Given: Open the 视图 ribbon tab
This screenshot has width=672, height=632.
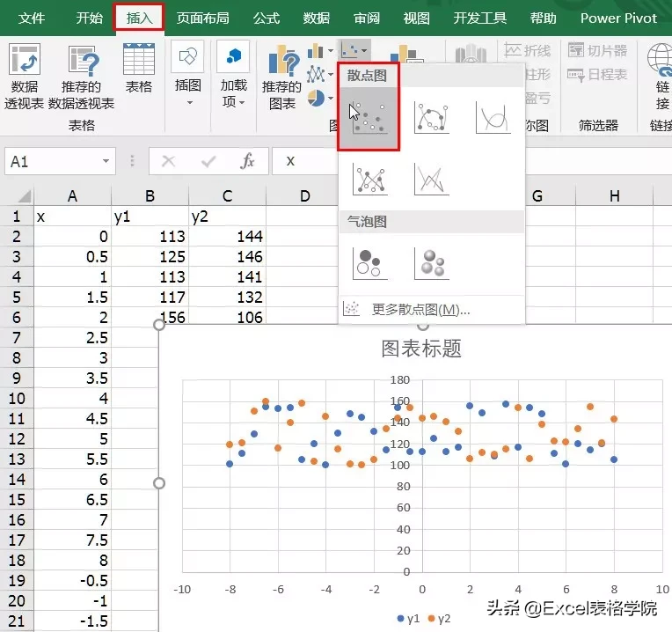Looking at the screenshot, I should (x=416, y=18).
